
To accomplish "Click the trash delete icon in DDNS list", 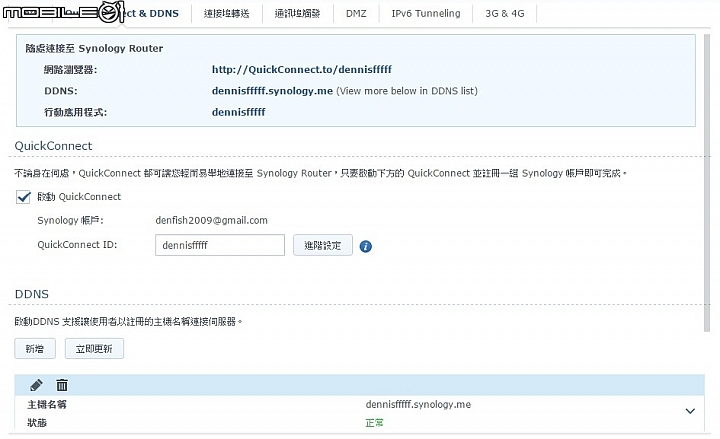I will tap(62, 385).
